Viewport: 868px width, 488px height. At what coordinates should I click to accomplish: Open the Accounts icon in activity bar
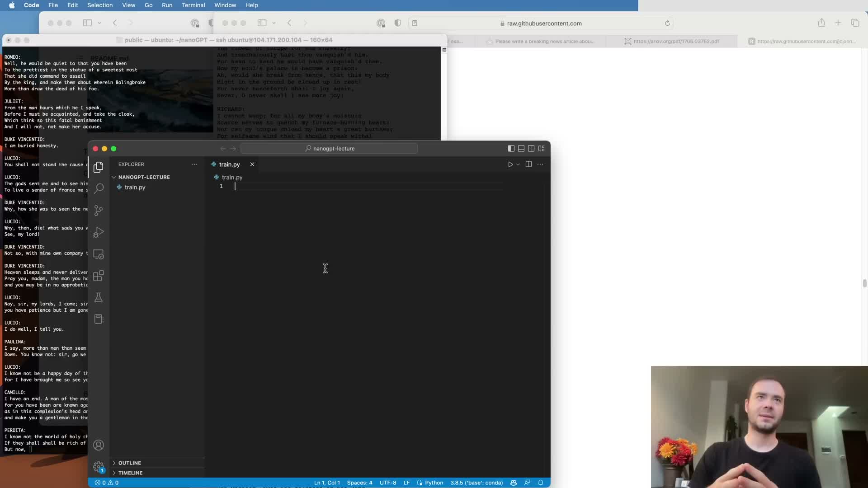point(99,445)
